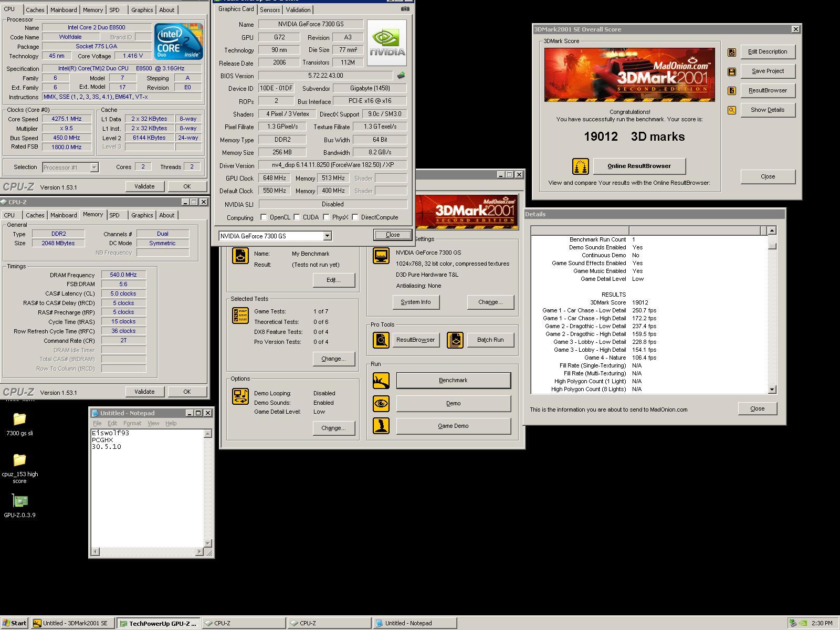Image resolution: width=840 pixels, height=630 pixels.
Task: Click inside the Notepad text area
Action: coord(148,488)
